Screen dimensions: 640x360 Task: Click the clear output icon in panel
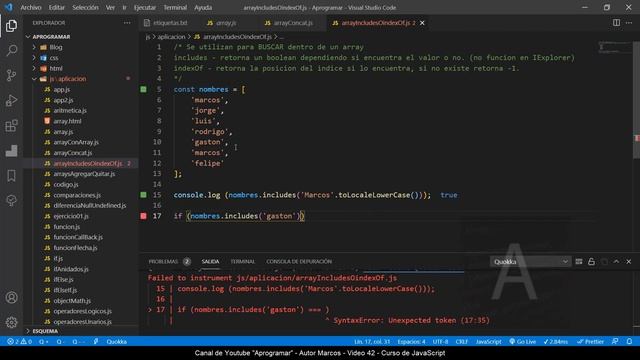pyautogui.click(x=579, y=262)
